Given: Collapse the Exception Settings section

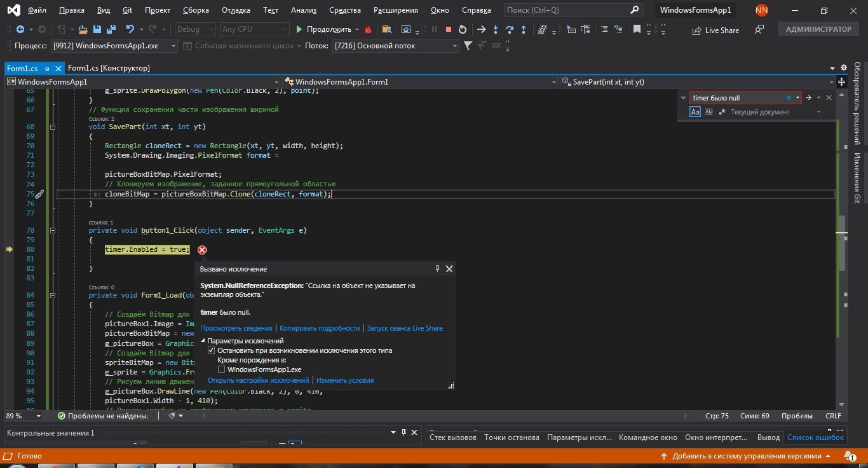Looking at the screenshot, I should click(203, 341).
